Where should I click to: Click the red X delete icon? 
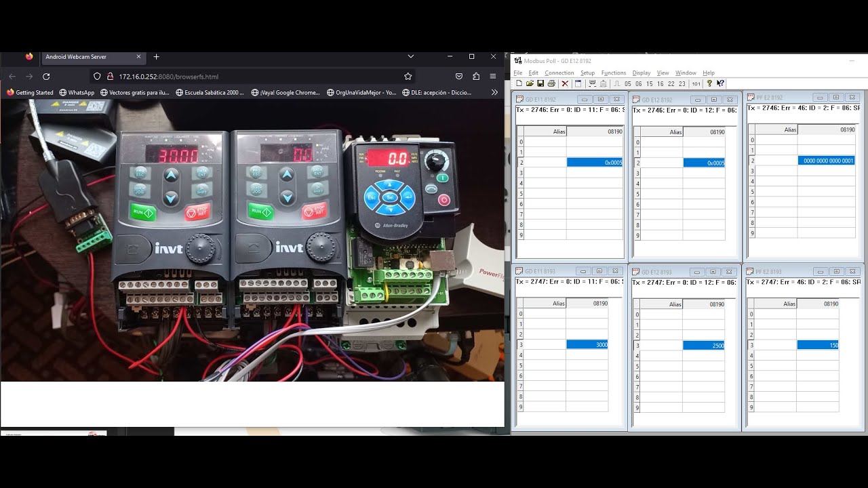[x=565, y=83]
